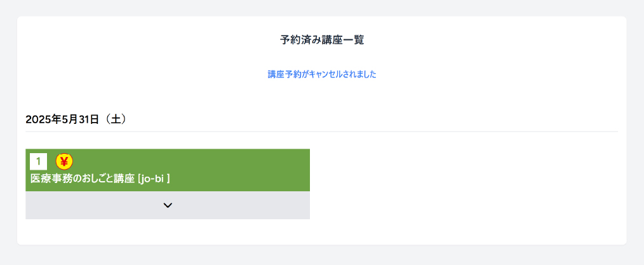The width and height of the screenshot is (644, 265).
Task: Click the 予約済み講座一覧 page heading
Action: [x=321, y=40]
